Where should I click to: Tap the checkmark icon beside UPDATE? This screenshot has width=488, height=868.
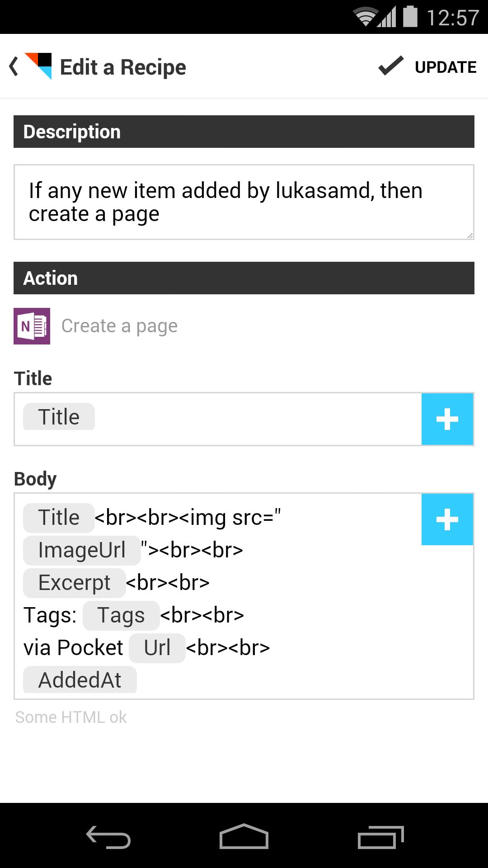[391, 66]
